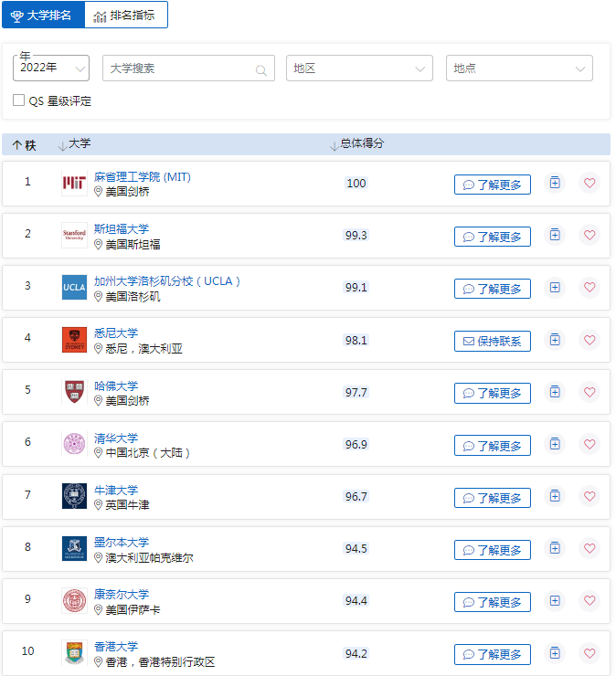The image size is (616, 676).
Task: Click the MIT logo thumbnail
Action: (74, 184)
